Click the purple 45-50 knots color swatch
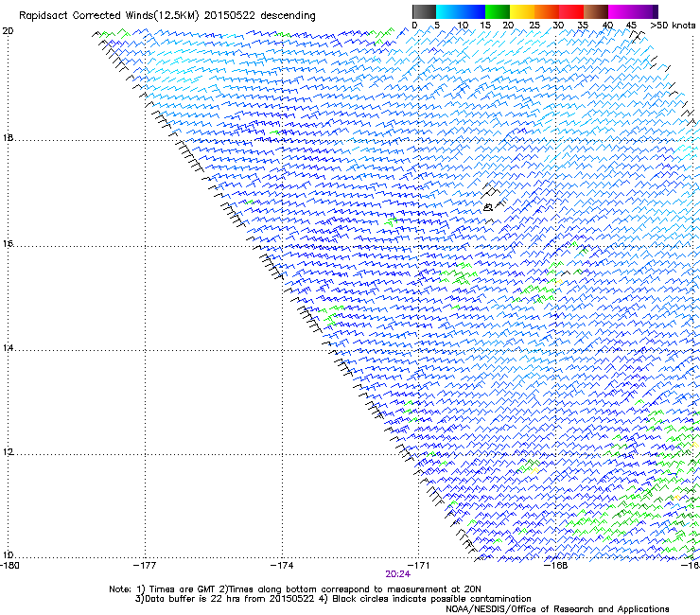The width and height of the screenshot is (700, 615). [x=645, y=11]
